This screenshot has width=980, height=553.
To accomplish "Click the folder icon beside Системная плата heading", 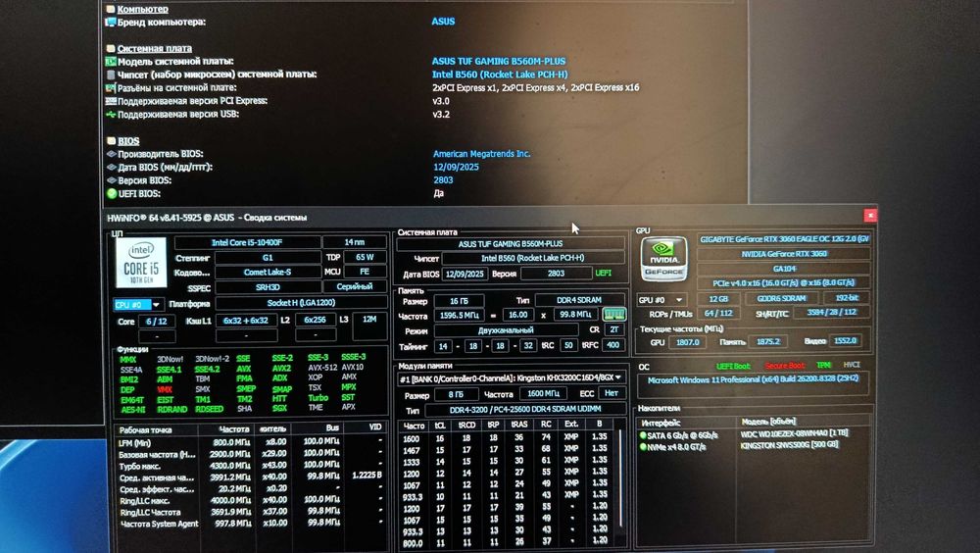I will point(111,48).
